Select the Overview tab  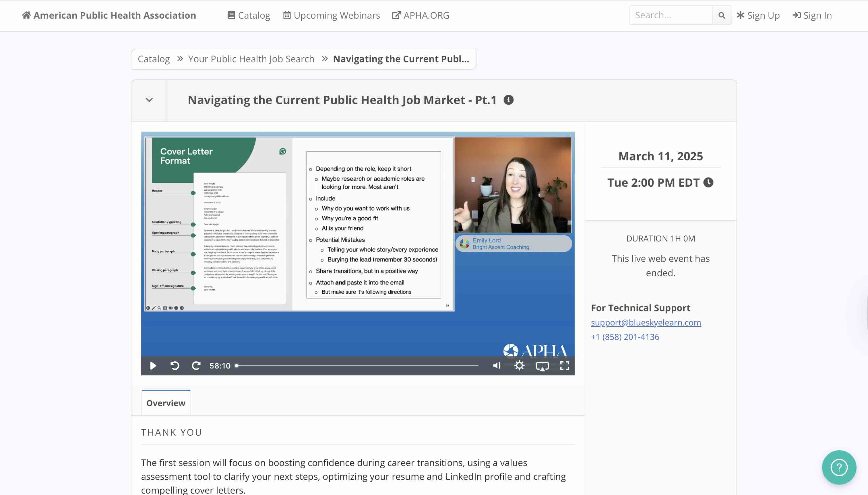coord(166,403)
